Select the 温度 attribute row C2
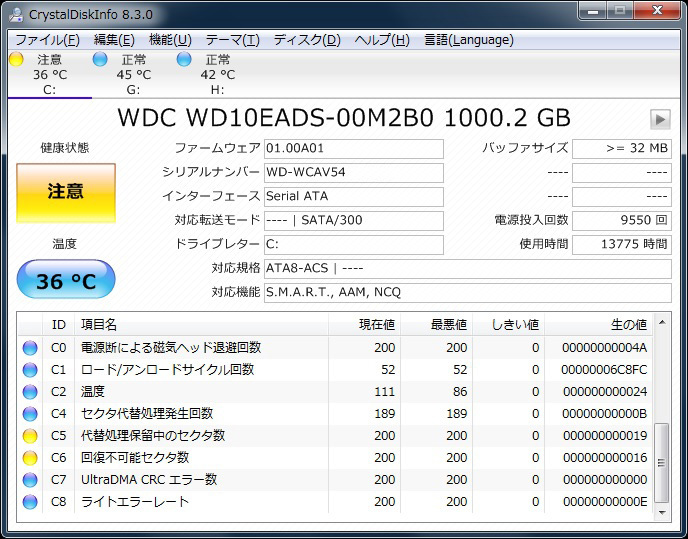Viewport: 688px width, 539px height. tap(335, 392)
